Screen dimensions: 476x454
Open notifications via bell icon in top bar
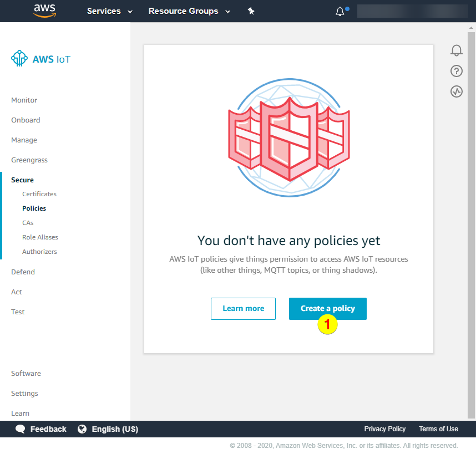pos(339,11)
